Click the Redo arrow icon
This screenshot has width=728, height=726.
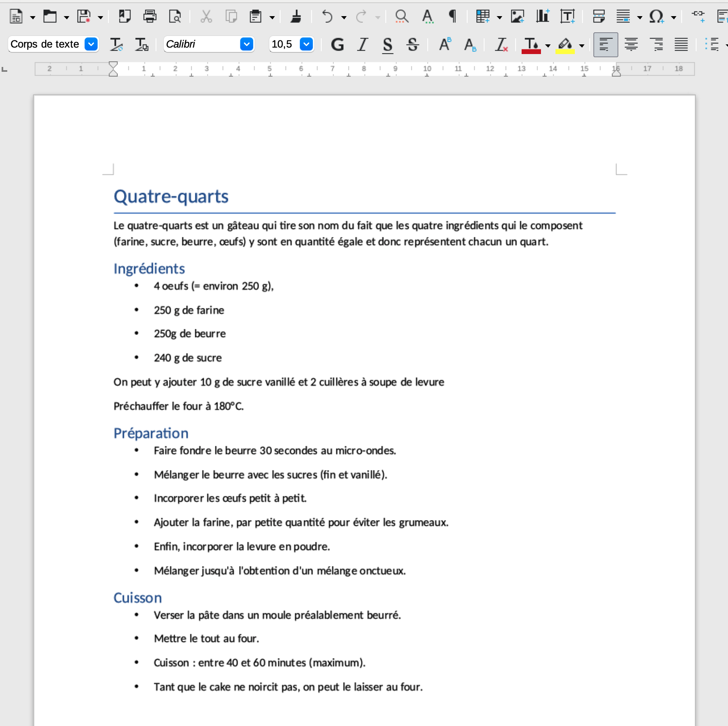(361, 17)
